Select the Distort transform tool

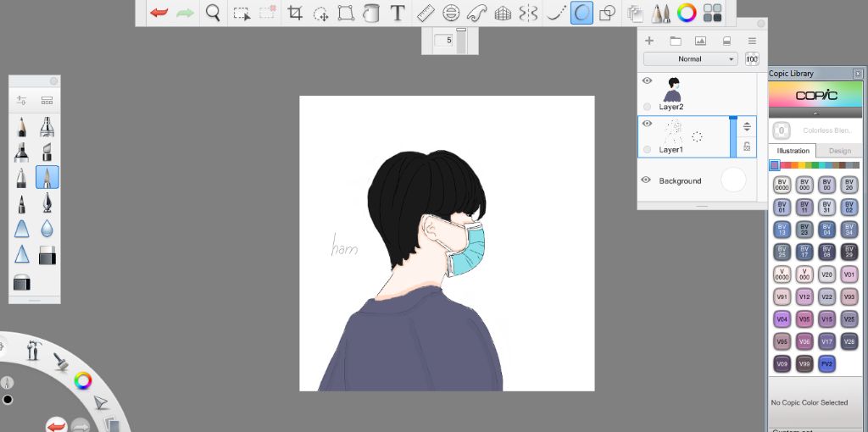[x=346, y=13]
